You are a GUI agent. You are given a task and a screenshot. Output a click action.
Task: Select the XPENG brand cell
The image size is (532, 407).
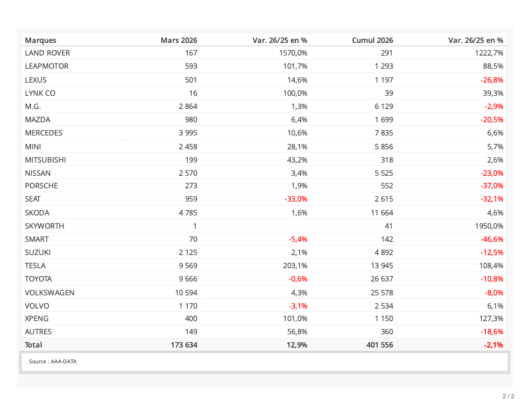click(36, 318)
